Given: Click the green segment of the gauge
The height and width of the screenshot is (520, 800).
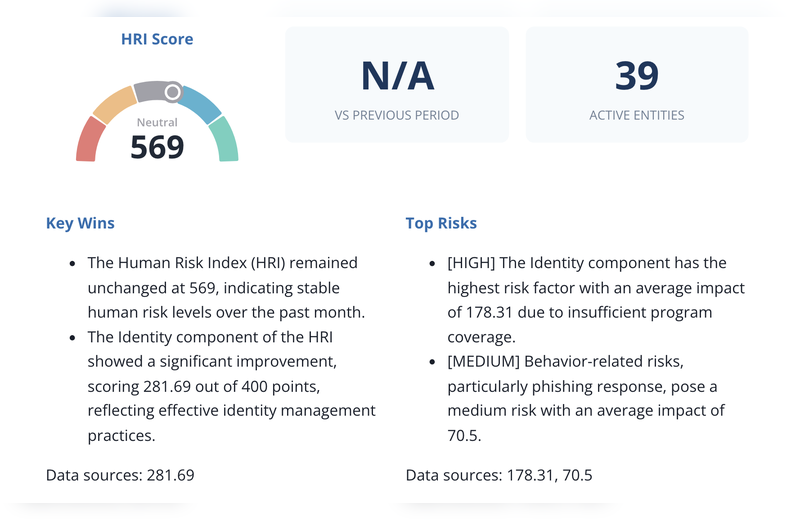Looking at the screenshot, I should [226, 140].
